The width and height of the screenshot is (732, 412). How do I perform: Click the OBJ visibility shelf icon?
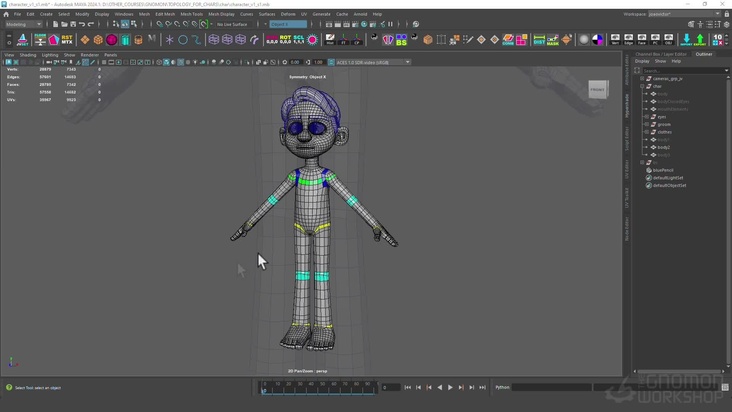click(x=669, y=40)
